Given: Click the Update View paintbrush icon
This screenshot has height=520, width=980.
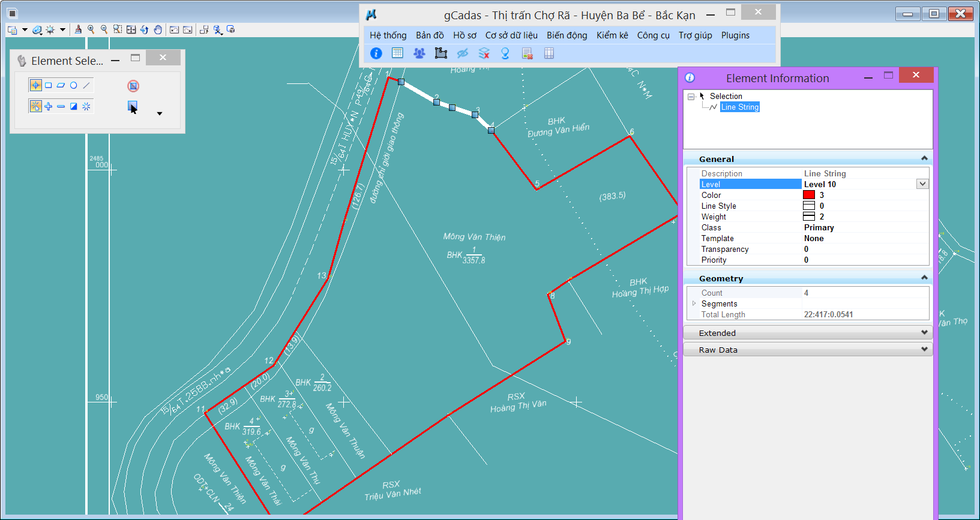Looking at the screenshot, I should [x=78, y=29].
